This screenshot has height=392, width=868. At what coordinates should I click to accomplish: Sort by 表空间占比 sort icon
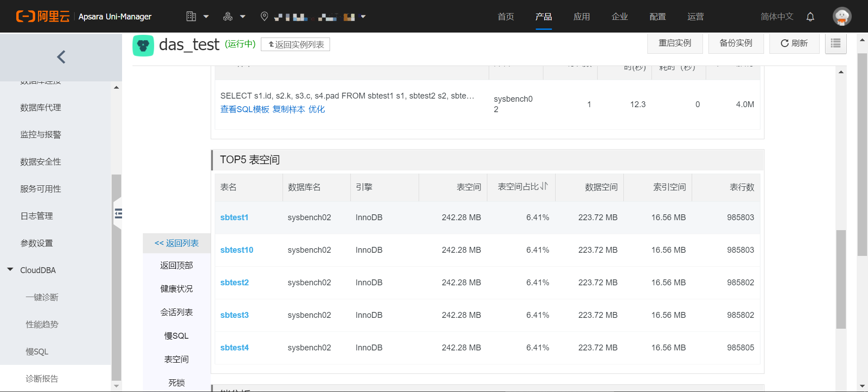click(x=544, y=186)
